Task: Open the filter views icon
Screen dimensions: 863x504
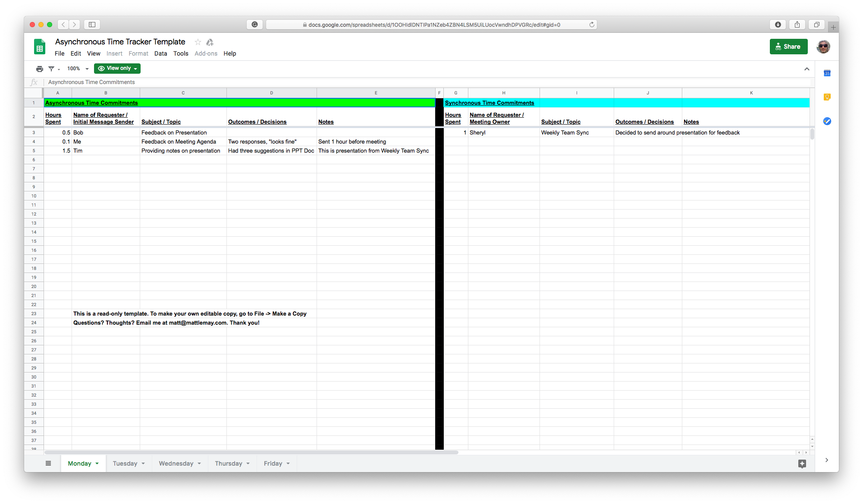Action: coord(52,69)
